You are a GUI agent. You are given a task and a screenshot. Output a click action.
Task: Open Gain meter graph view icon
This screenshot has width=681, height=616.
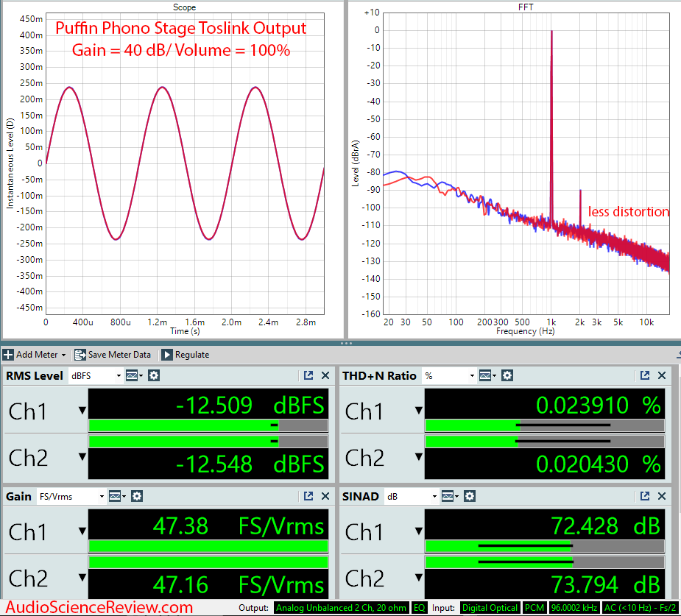(x=117, y=496)
